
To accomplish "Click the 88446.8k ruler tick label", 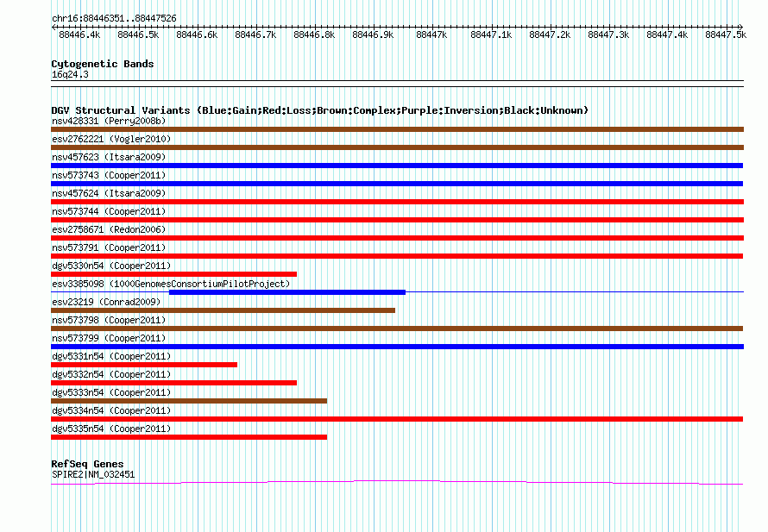I will pos(314,34).
